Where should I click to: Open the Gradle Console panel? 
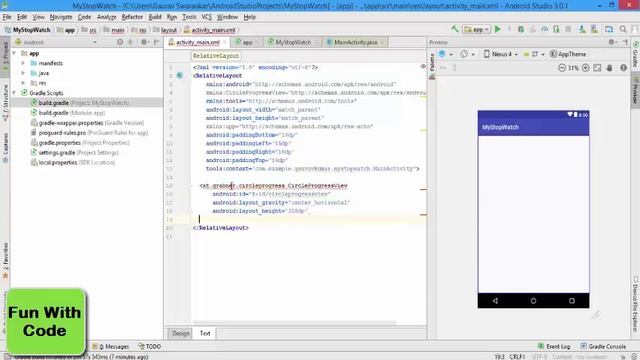[603, 347]
